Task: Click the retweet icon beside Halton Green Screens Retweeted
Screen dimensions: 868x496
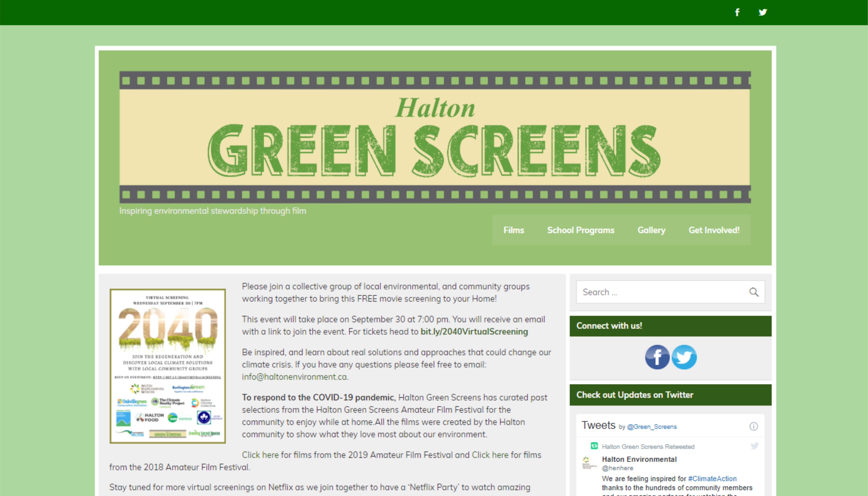Action: 594,446
